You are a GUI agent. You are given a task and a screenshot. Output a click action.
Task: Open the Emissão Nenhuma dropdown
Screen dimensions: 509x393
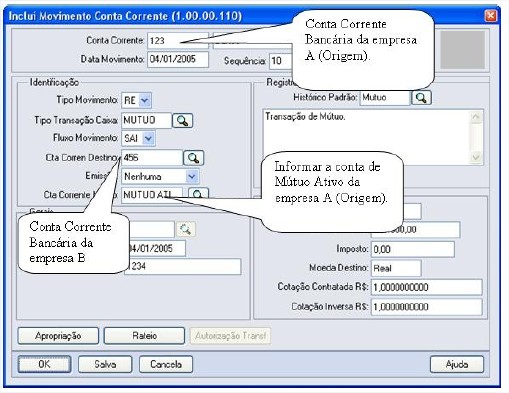pyautogui.click(x=192, y=176)
